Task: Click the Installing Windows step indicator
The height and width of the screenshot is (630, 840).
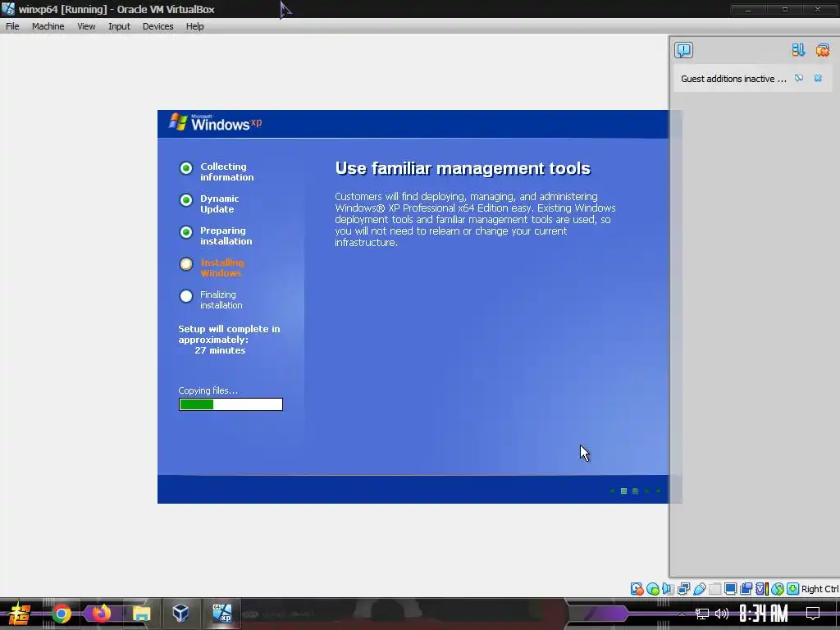Action: coord(186,264)
